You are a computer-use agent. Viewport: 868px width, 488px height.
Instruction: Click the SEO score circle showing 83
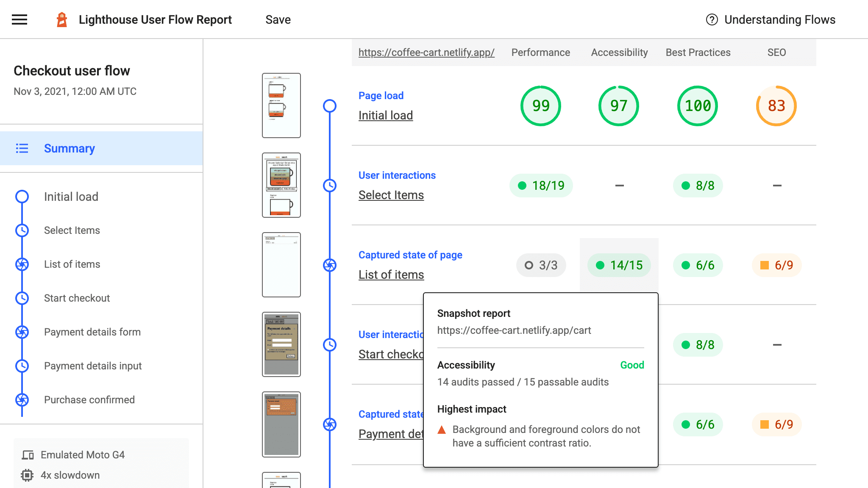coord(776,105)
